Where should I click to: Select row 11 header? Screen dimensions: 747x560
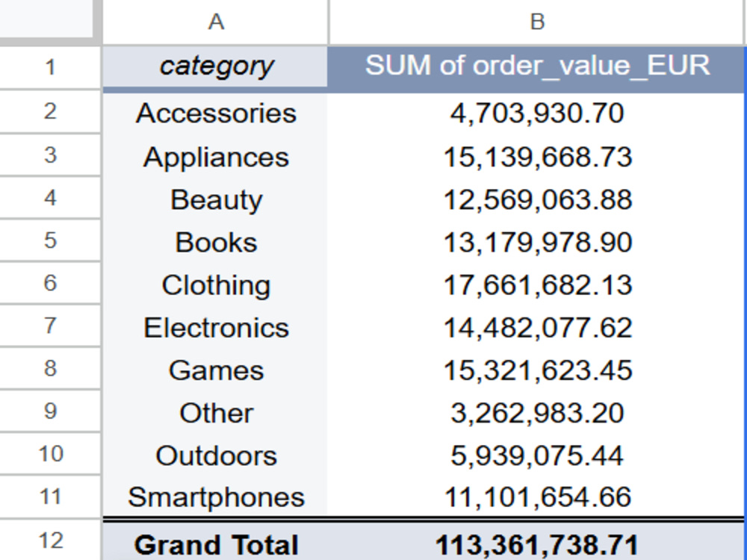tap(50, 497)
